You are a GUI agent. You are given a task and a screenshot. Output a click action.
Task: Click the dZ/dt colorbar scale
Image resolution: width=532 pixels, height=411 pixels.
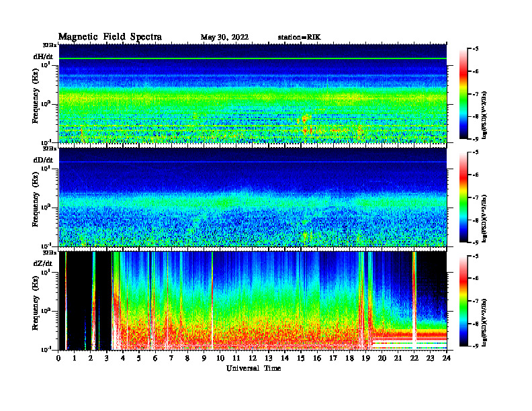pyautogui.click(x=463, y=301)
